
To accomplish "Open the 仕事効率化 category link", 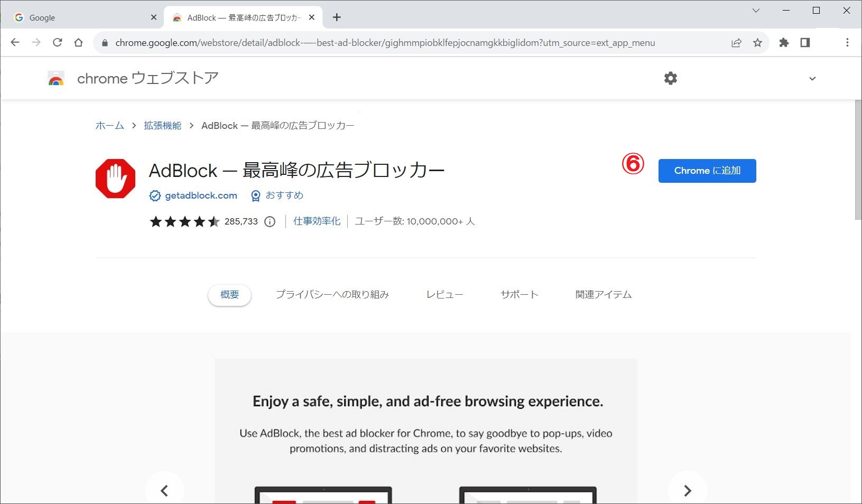I will pyautogui.click(x=317, y=221).
